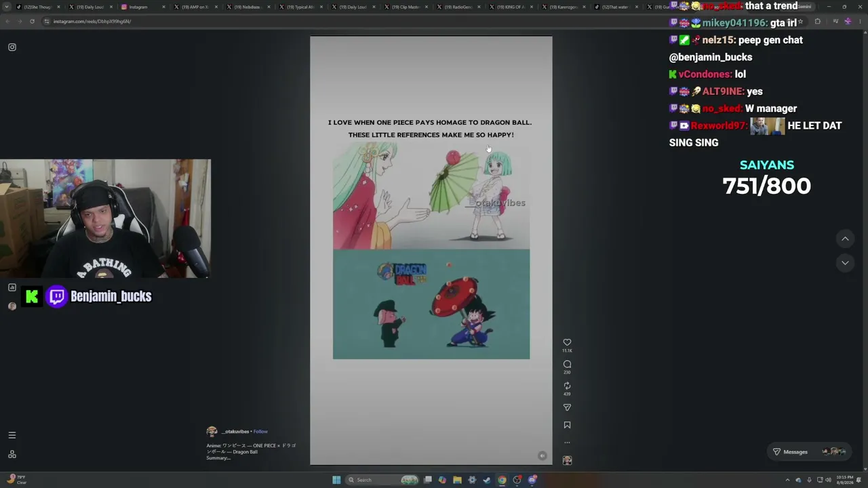The height and width of the screenshot is (488, 868).
Task: Switch to the Clip Master tab
Action: tap(406, 7)
